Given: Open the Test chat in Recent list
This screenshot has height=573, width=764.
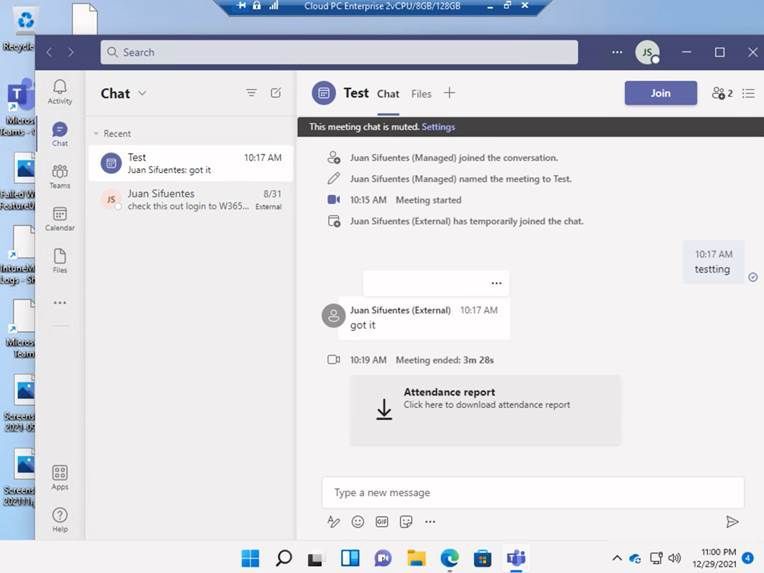Looking at the screenshot, I should [191, 163].
